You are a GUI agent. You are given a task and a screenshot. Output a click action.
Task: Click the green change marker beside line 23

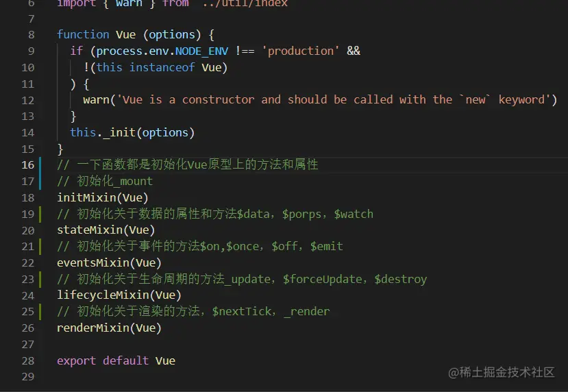40,279
